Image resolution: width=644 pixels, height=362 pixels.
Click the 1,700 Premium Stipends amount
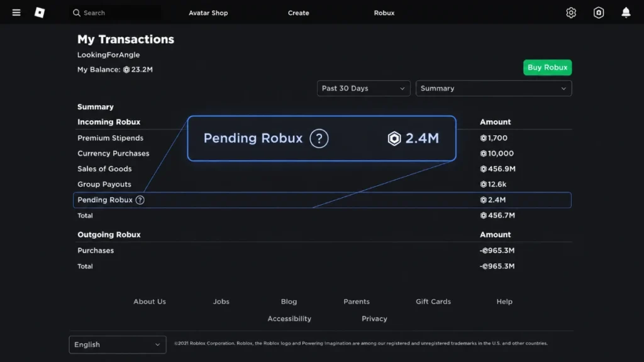coord(494,138)
